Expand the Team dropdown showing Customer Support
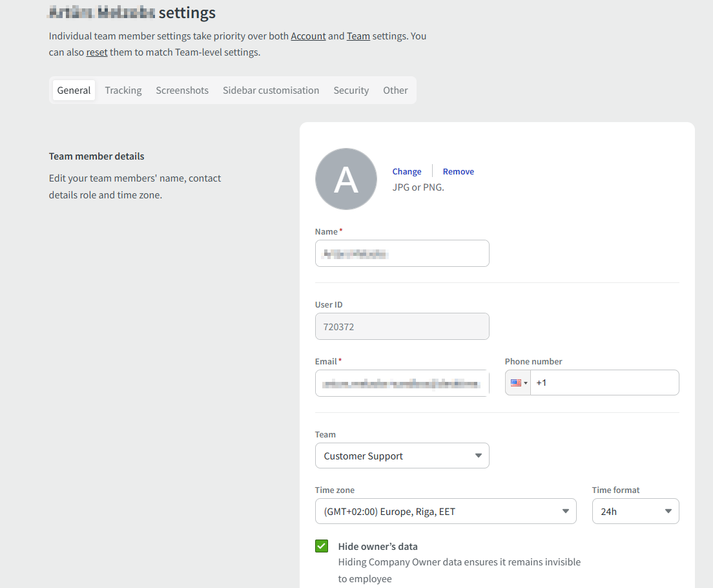713x588 pixels. pos(402,456)
